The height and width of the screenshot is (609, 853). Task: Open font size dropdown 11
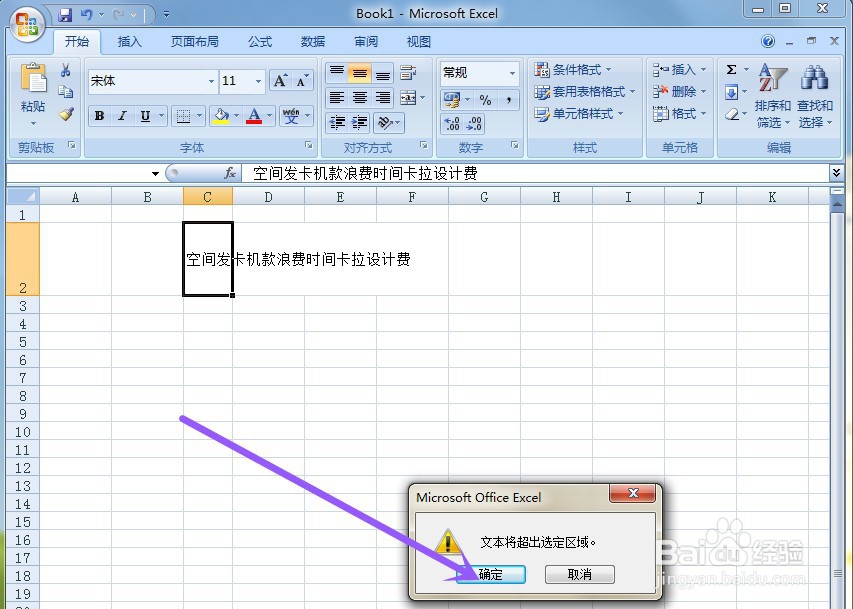[258, 81]
